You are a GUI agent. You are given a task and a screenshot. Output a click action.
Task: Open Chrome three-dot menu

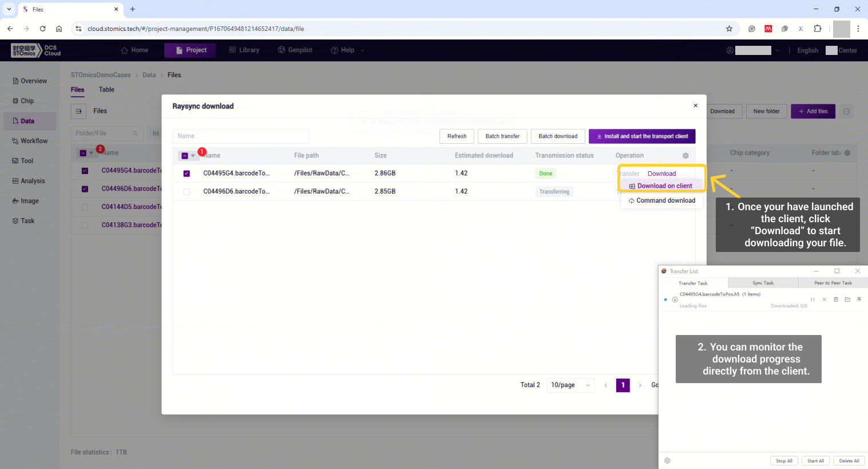coord(858,29)
